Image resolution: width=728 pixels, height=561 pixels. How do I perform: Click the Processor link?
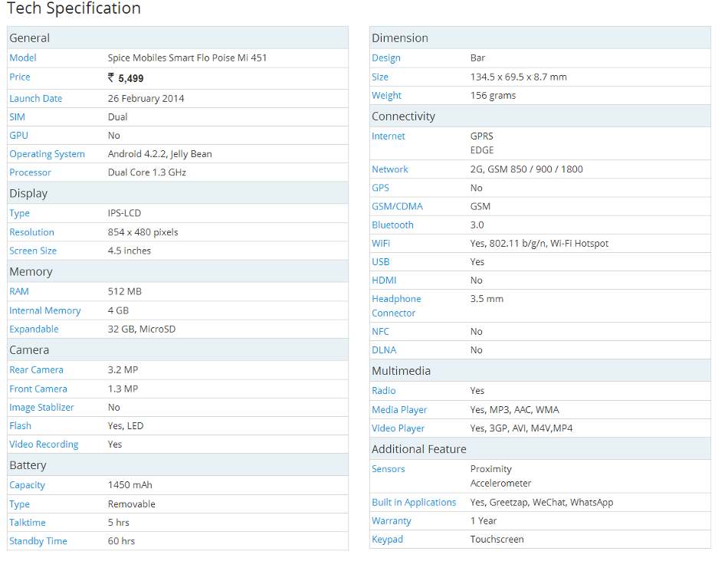[x=30, y=172]
